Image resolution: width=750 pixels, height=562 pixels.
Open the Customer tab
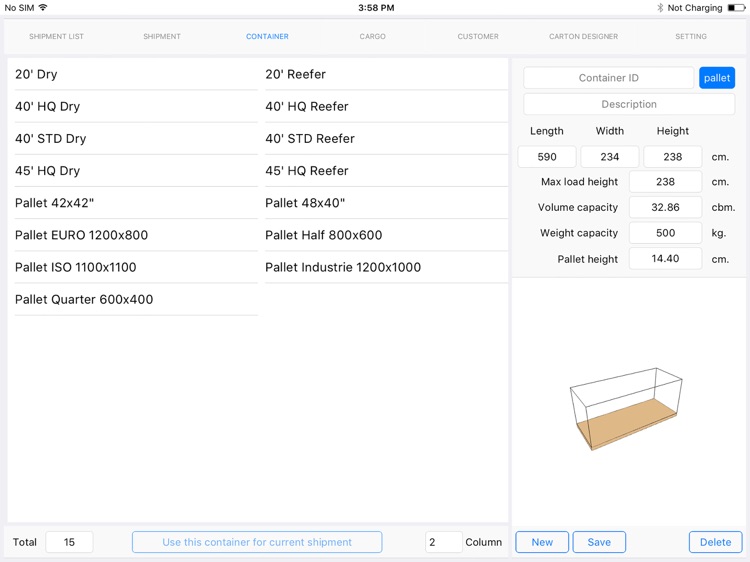(478, 36)
